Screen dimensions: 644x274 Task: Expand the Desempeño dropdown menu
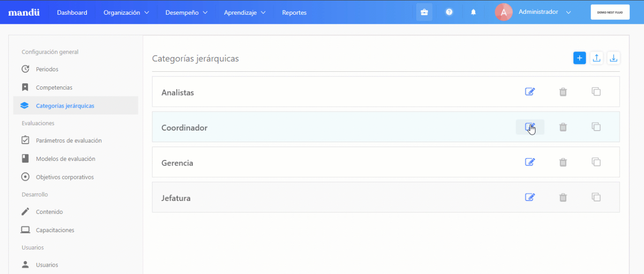[x=186, y=12]
